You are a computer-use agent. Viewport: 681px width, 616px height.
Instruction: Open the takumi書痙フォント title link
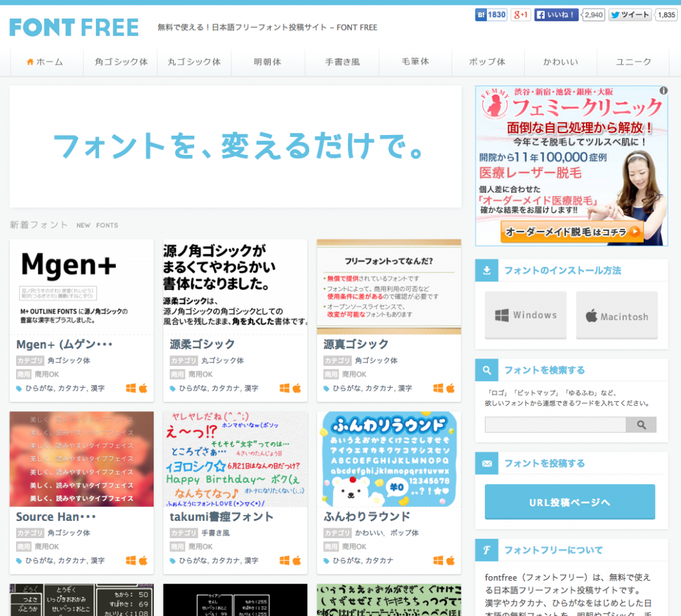tap(221, 517)
